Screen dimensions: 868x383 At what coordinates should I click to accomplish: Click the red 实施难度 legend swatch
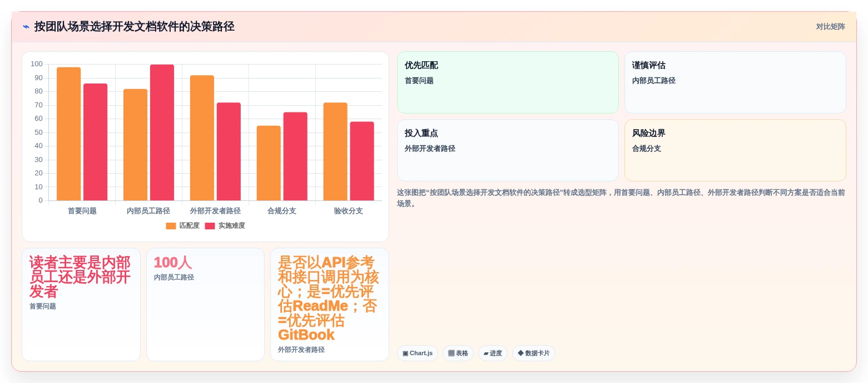pyautogui.click(x=210, y=226)
